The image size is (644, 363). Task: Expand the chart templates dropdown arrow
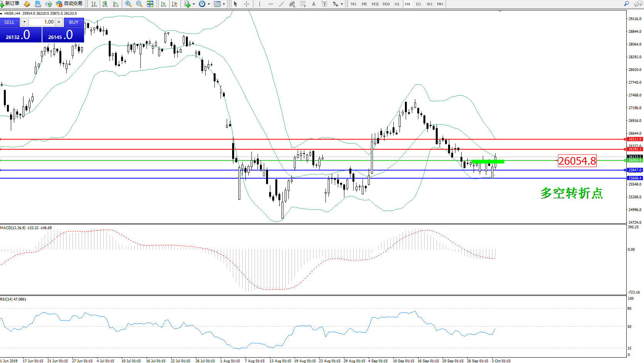point(224,4)
